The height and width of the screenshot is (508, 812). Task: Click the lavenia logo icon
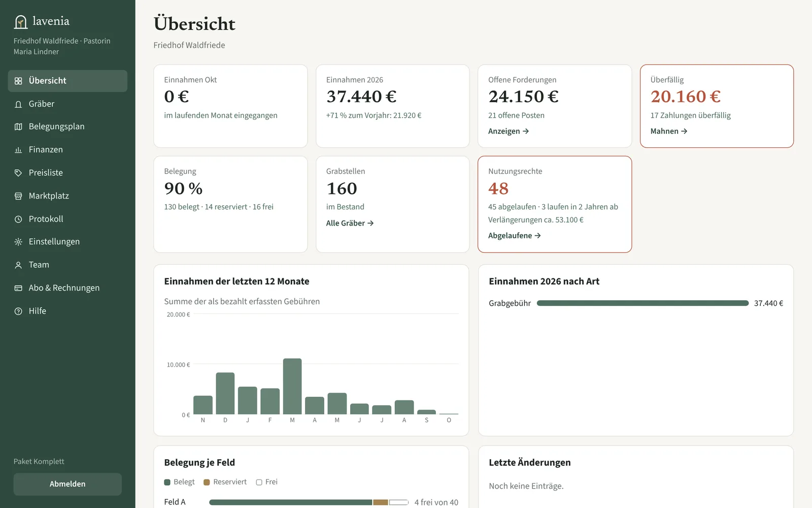21,22
